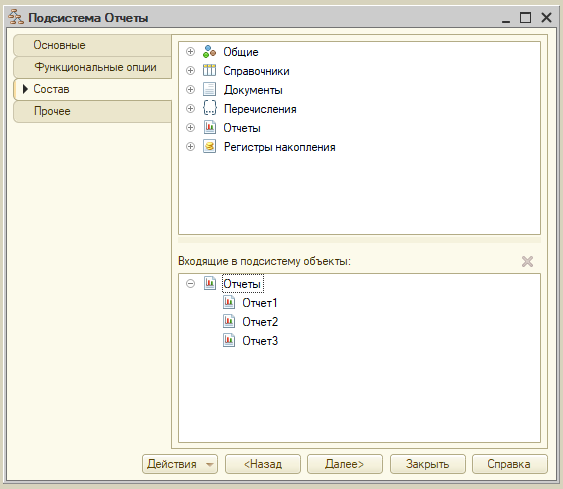The height and width of the screenshot is (489, 563).
Task: Select Отчет2 in included objects
Action: point(260,322)
